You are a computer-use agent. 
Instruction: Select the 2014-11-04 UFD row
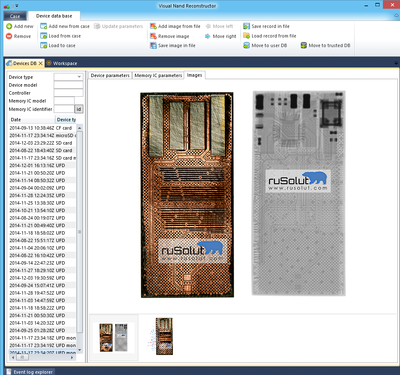[x=43, y=248]
